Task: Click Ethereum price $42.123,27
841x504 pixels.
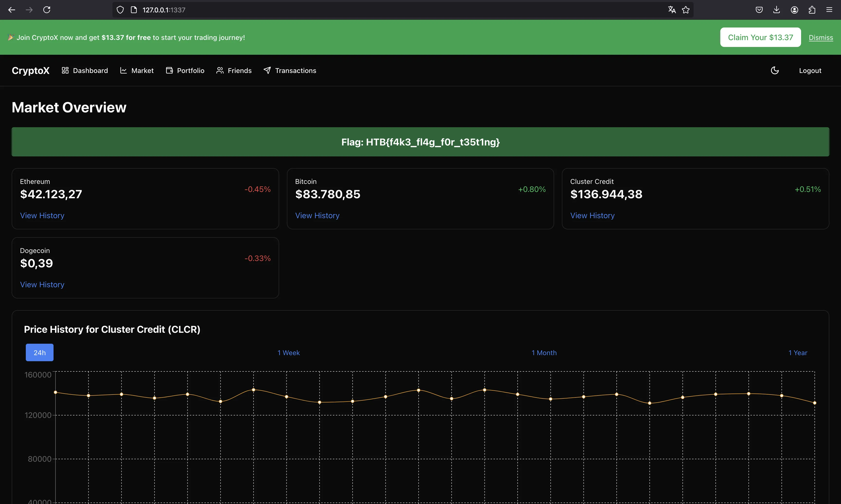Action: pos(51,194)
